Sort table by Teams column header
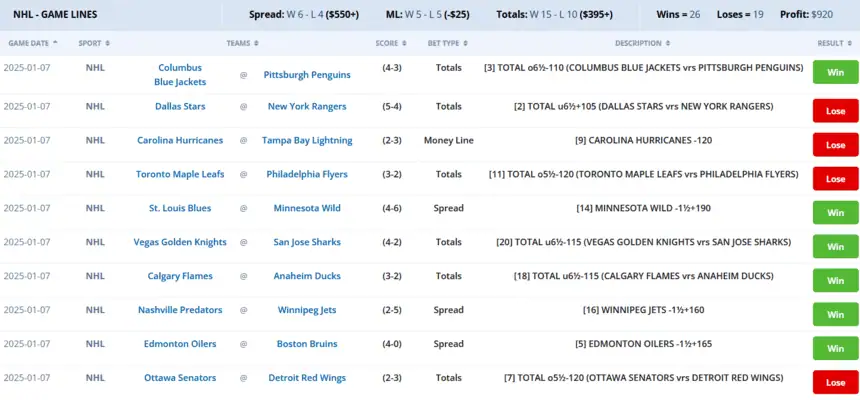This screenshot has height=400, width=860. click(242, 43)
